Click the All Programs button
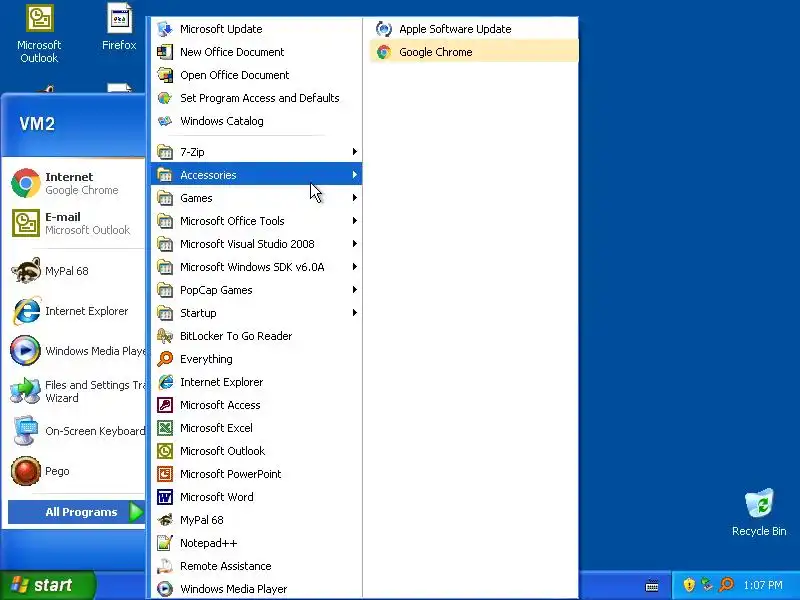 tap(77, 512)
